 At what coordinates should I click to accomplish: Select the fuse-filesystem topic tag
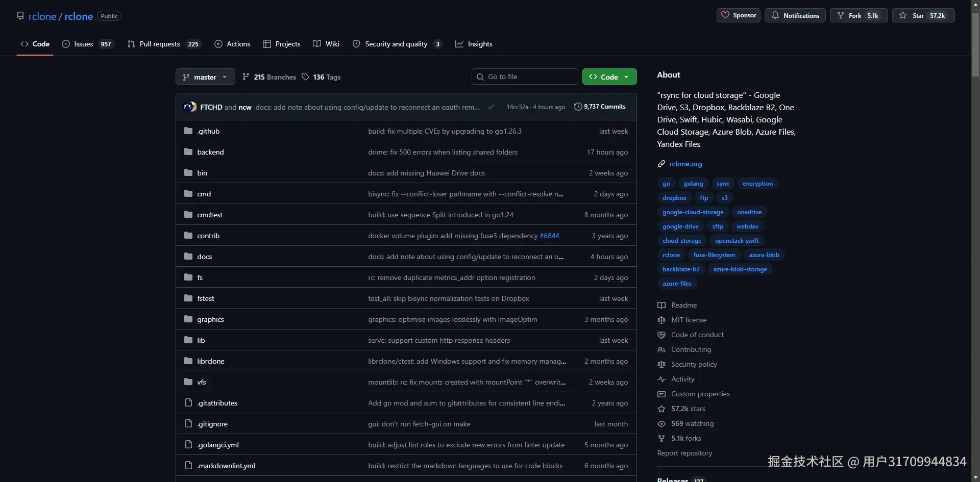[x=714, y=255]
